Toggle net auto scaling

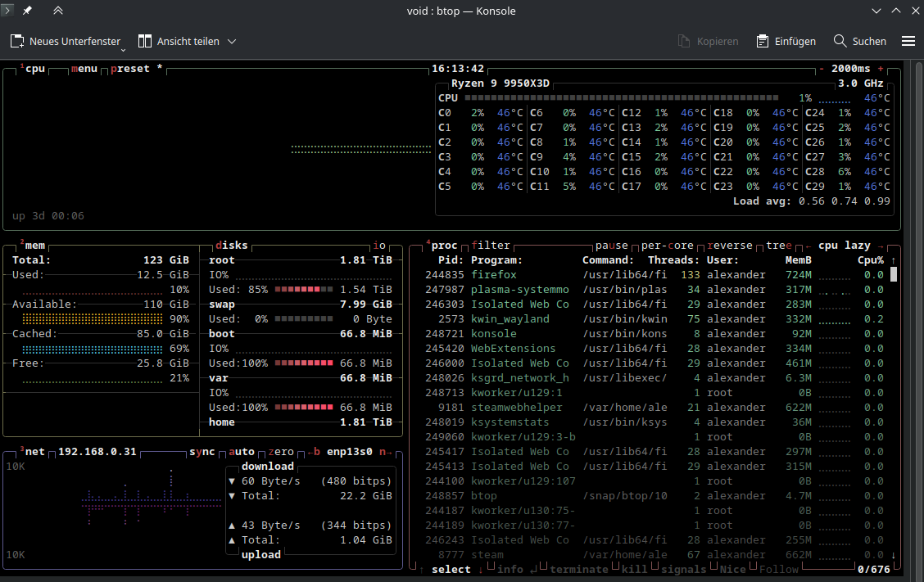[242, 452]
